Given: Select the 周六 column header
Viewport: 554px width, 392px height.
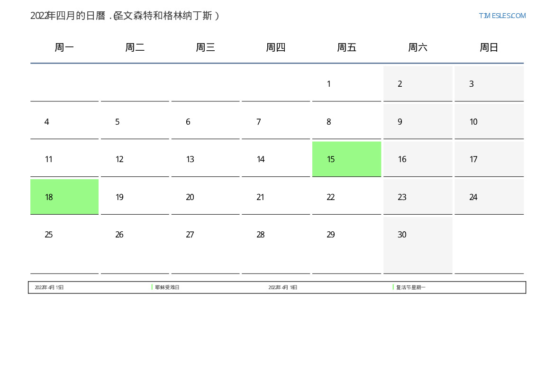Looking at the screenshot, I should 418,47.
